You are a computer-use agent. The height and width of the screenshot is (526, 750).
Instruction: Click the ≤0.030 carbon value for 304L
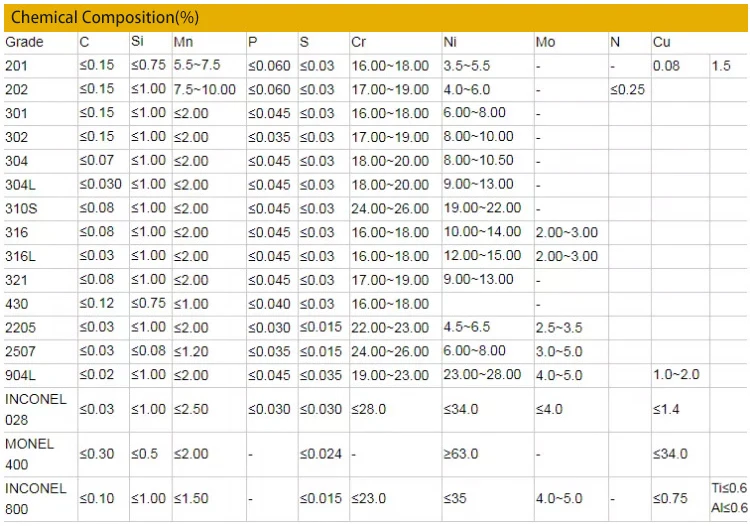[x=101, y=184]
